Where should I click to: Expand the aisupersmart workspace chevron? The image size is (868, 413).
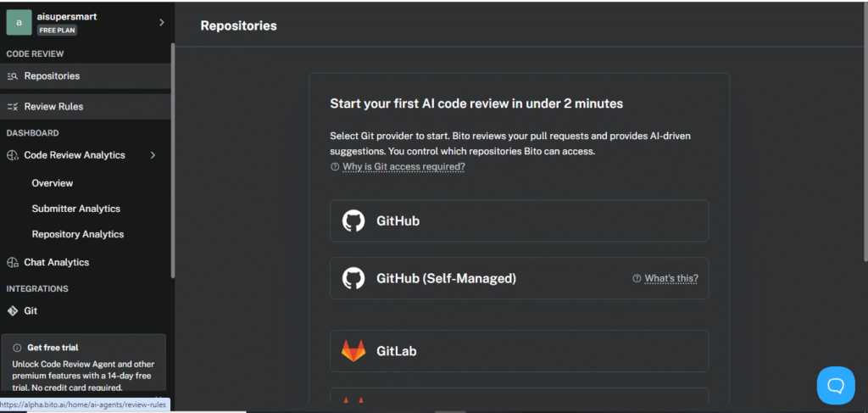coord(162,22)
